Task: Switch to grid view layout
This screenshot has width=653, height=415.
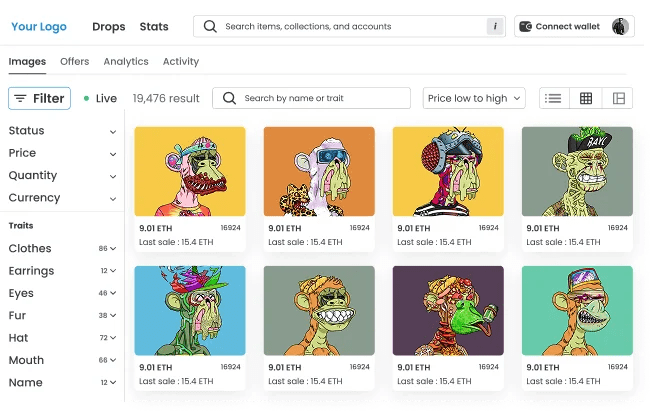Action: pyautogui.click(x=586, y=98)
